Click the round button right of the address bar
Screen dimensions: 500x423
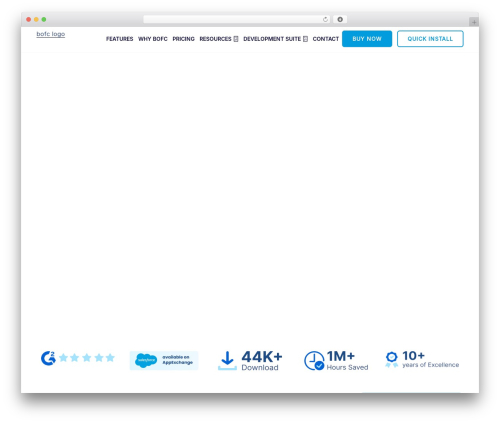[340, 19]
